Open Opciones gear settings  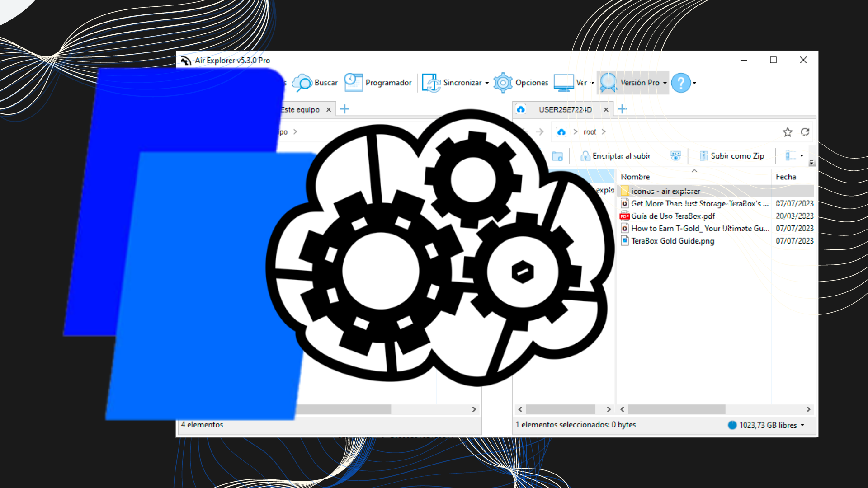tap(521, 83)
